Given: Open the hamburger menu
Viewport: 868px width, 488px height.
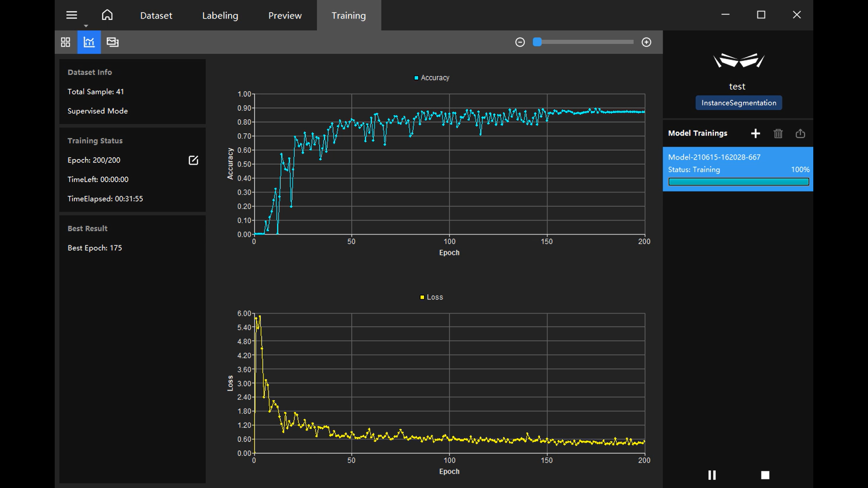Looking at the screenshot, I should pos(71,15).
